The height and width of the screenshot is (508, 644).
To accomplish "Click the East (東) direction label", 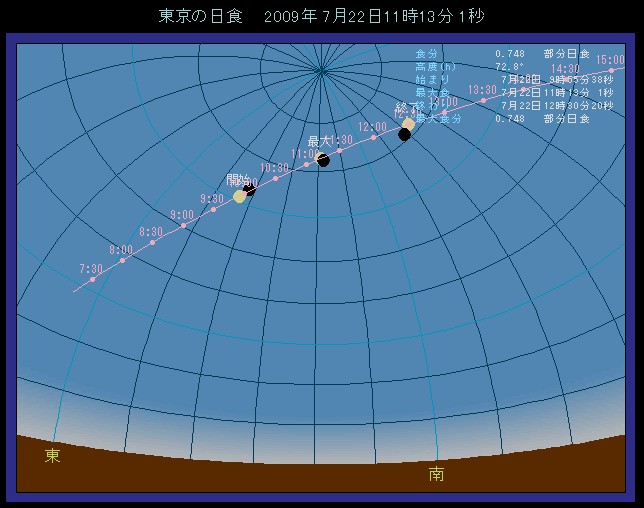I will click(x=52, y=456).
